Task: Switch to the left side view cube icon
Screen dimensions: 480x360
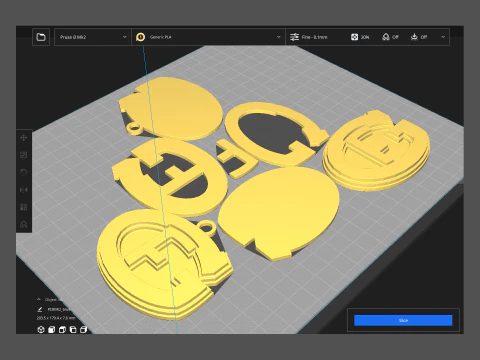Action: click(x=73, y=330)
